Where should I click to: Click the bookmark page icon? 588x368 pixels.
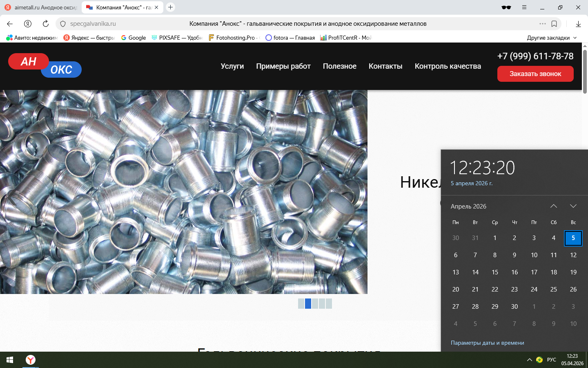(x=554, y=24)
